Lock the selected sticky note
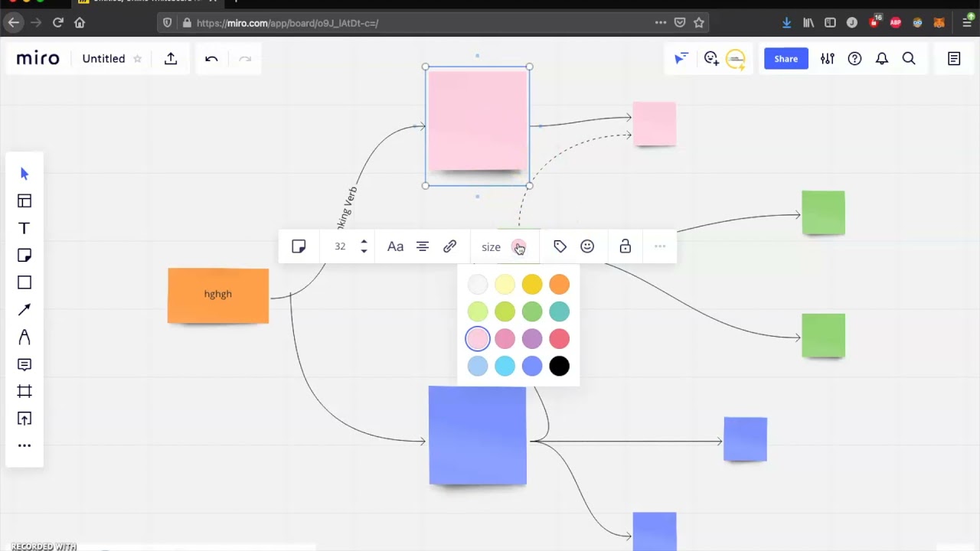 [x=625, y=246]
